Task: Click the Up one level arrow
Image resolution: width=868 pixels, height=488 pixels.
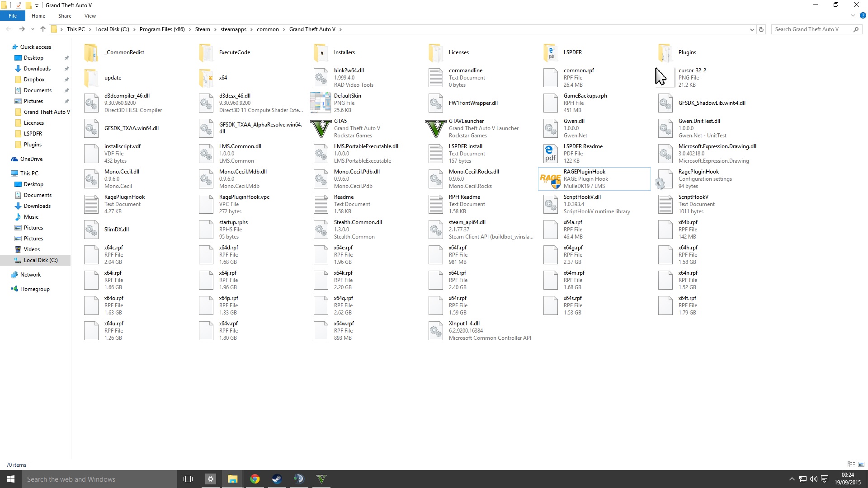Action: click(x=42, y=29)
